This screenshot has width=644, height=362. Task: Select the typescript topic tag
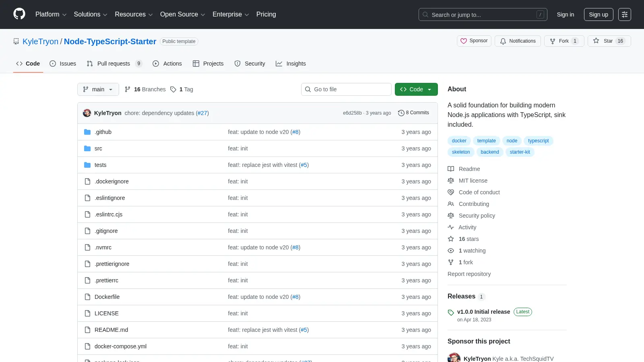538,141
